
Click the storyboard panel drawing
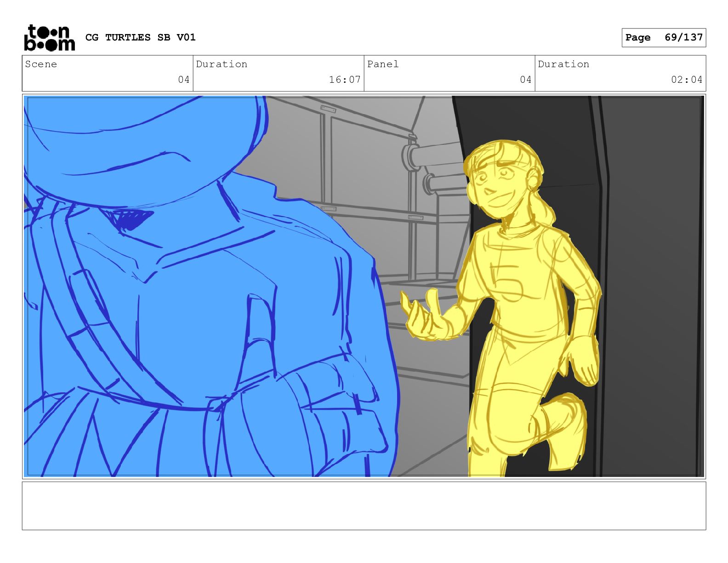364,286
